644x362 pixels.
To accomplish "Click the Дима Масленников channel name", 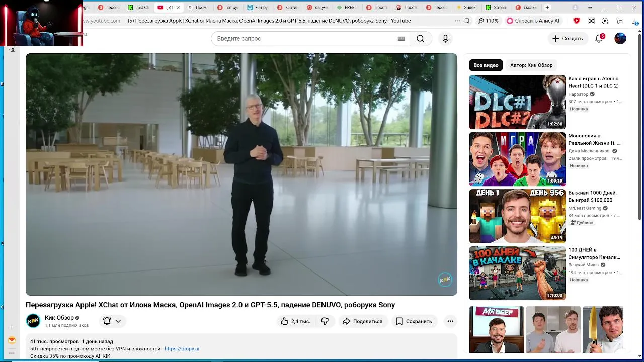I will (x=589, y=151).
